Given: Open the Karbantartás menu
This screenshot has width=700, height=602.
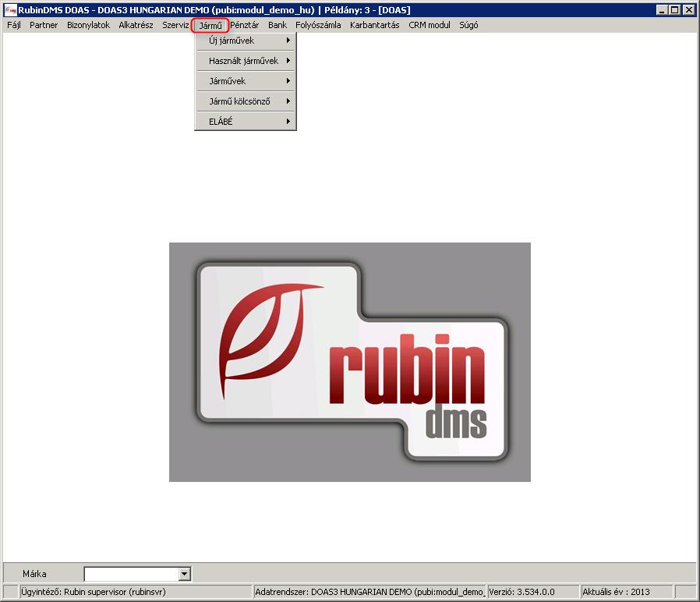Looking at the screenshot, I should [x=374, y=25].
